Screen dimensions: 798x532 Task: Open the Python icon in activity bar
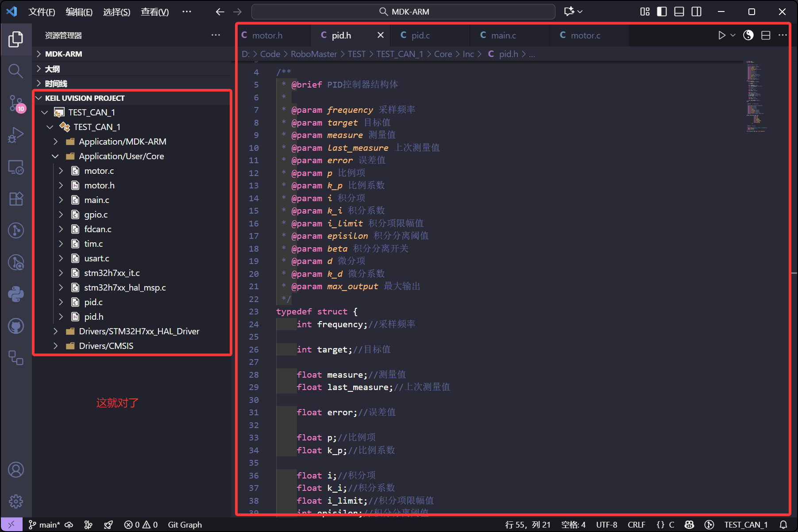pyautogui.click(x=16, y=294)
